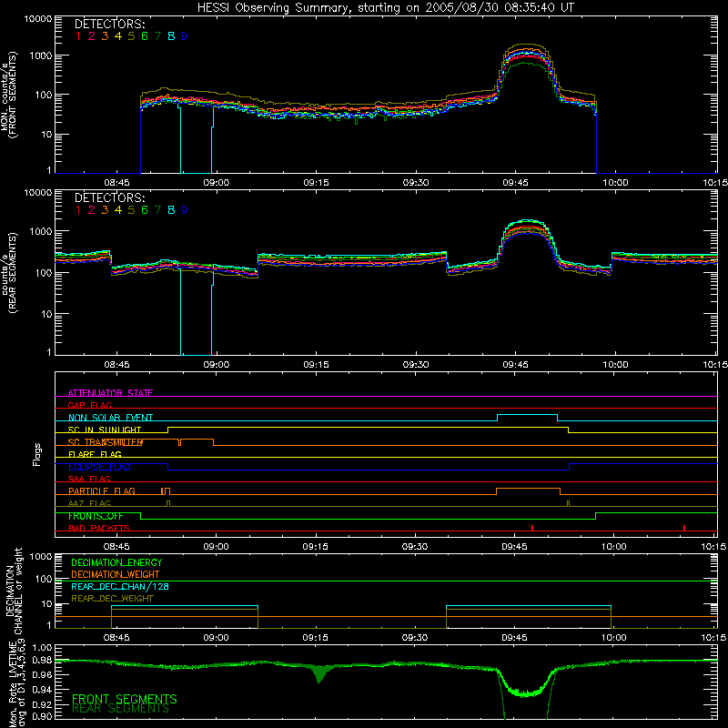This screenshot has height=728, width=728.
Task: Click the DECIMATION_ENERGY legend label
Action: (x=116, y=562)
